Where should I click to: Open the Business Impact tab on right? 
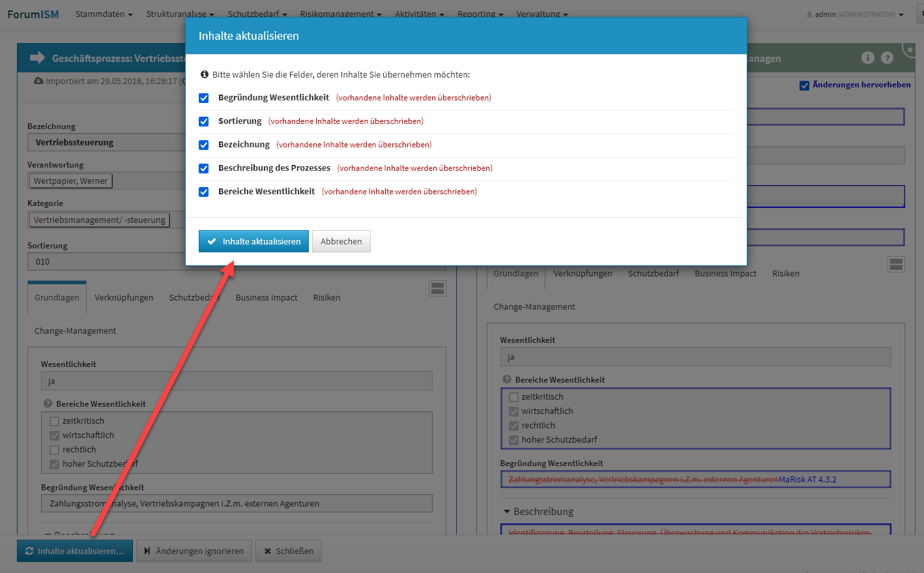(725, 273)
